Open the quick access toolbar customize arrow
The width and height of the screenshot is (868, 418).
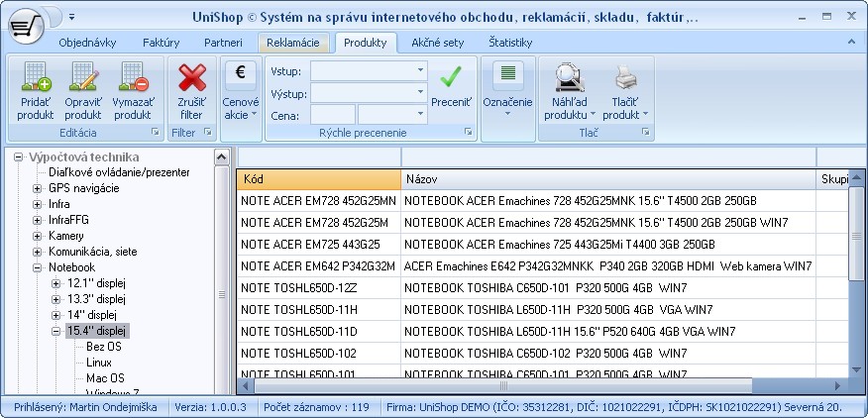click(x=72, y=17)
